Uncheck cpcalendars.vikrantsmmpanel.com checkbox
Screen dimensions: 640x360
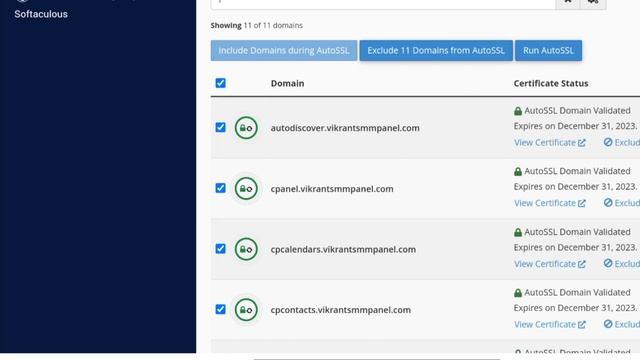coord(220,249)
